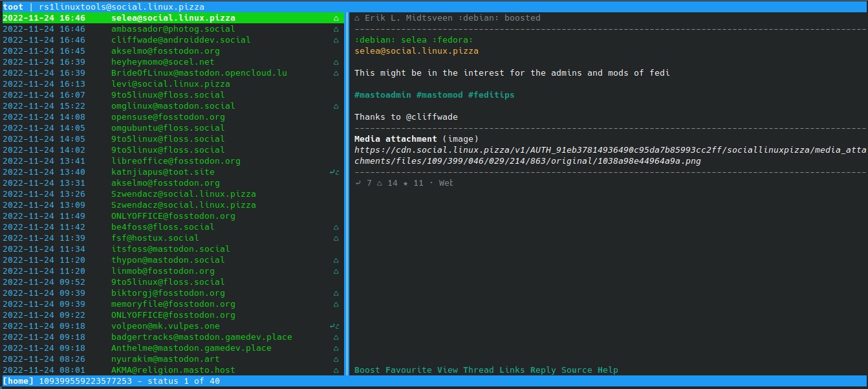Open Links command in bottom bar
This screenshot has height=389, width=868.
[x=512, y=370]
